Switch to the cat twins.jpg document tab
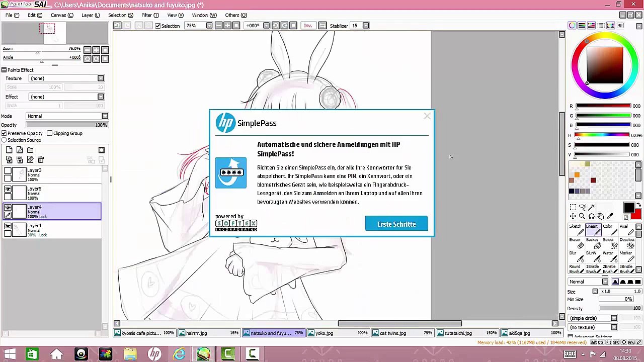This screenshot has height=362, width=644. click(x=403, y=333)
